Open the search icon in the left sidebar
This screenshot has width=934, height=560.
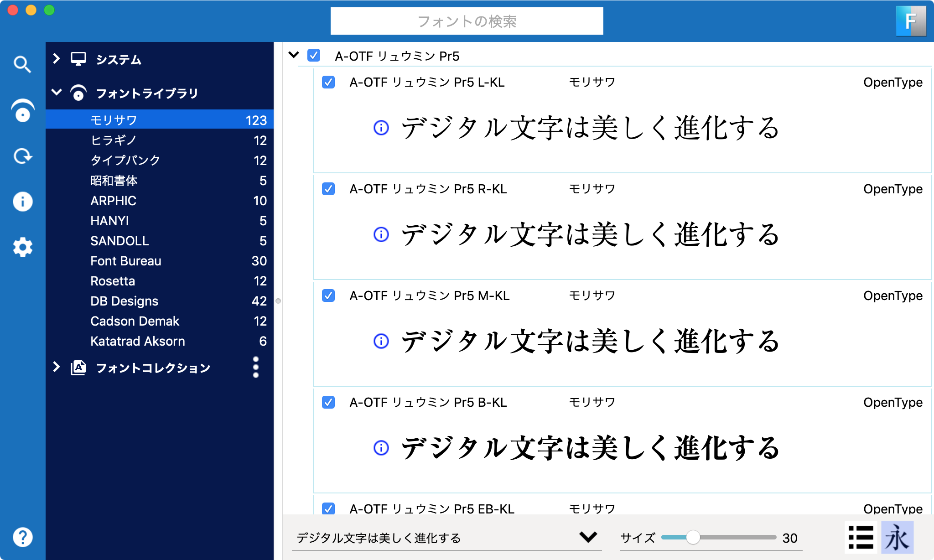(x=22, y=64)
